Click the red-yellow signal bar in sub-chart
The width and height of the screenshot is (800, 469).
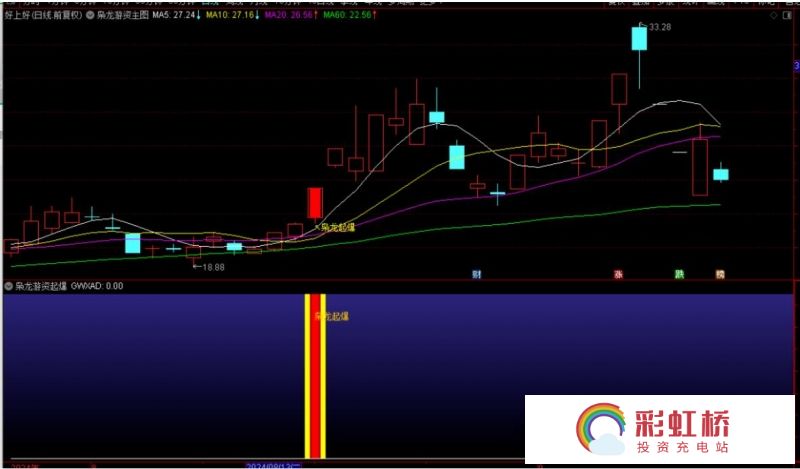tap(315, 380)
